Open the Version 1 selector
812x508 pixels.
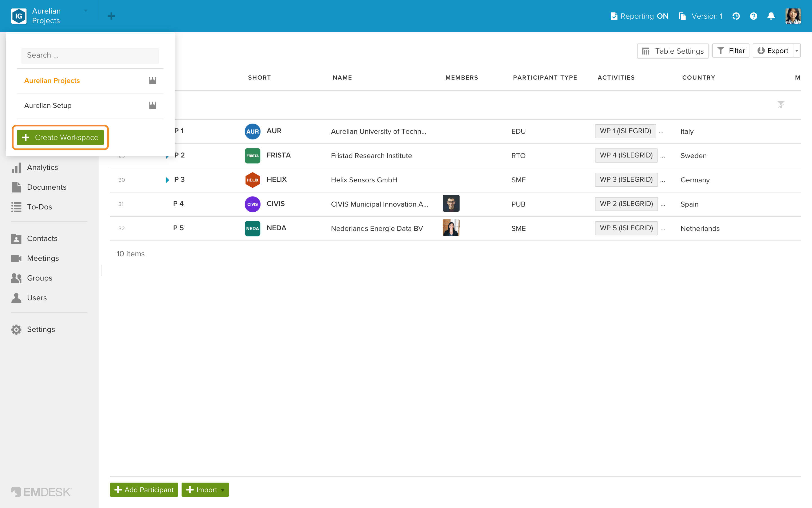[x=700, y=16]
